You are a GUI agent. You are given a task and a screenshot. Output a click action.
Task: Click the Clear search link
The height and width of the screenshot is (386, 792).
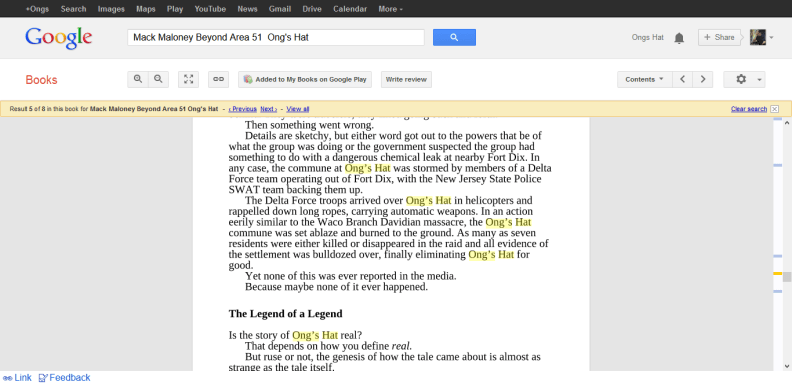tap(749, 109)
